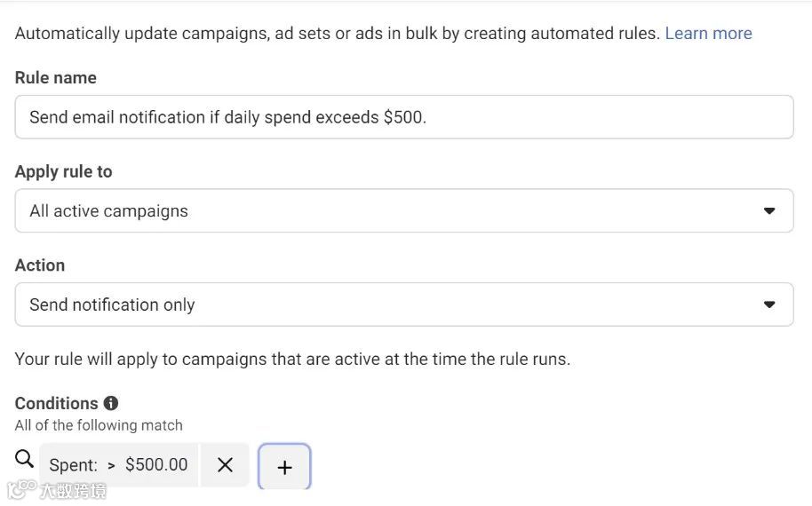Click the Conditions heading

coord(56,403)
